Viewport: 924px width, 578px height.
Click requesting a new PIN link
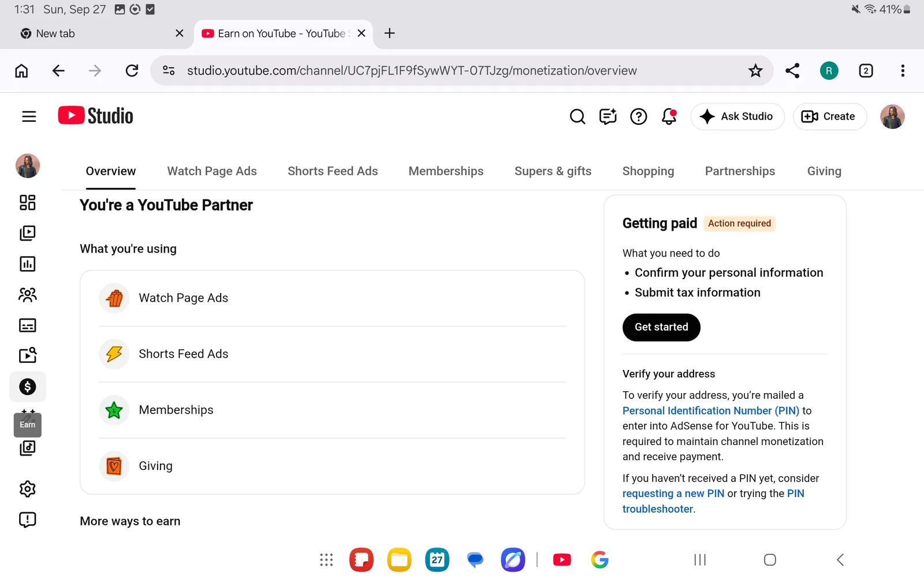673,494
